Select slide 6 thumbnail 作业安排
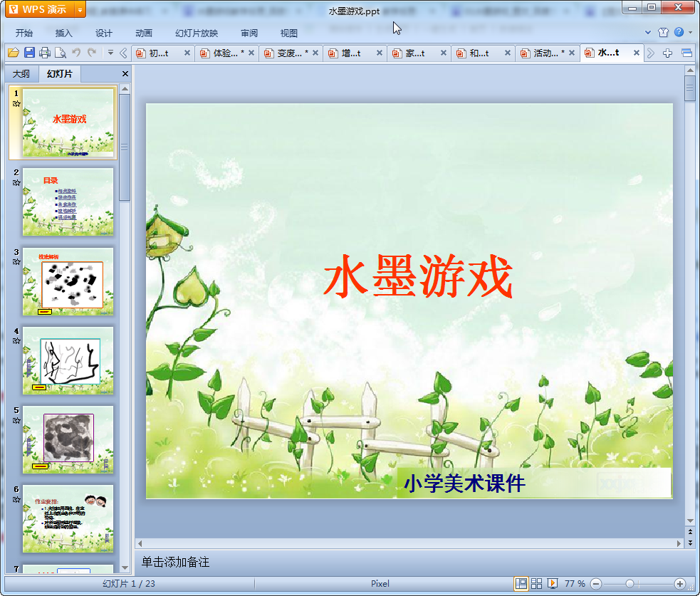The width and height of the screenshot is (700, 596). pyautogui.click(x=68, y=519)
